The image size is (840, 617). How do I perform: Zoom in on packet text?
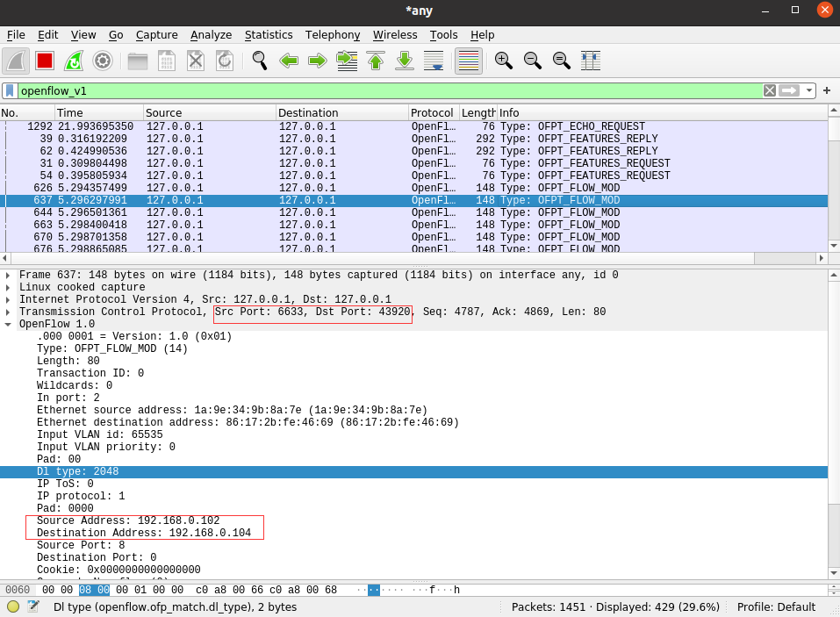(x=503, y=61)
